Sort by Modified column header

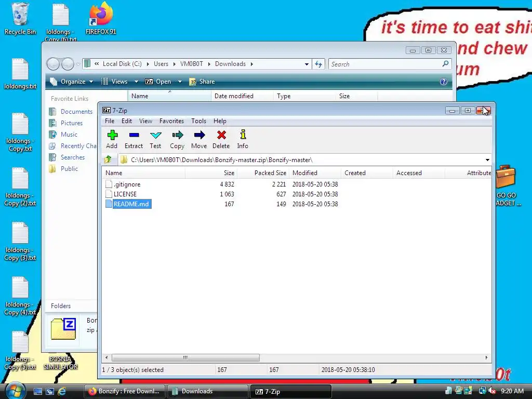(315, 173)
